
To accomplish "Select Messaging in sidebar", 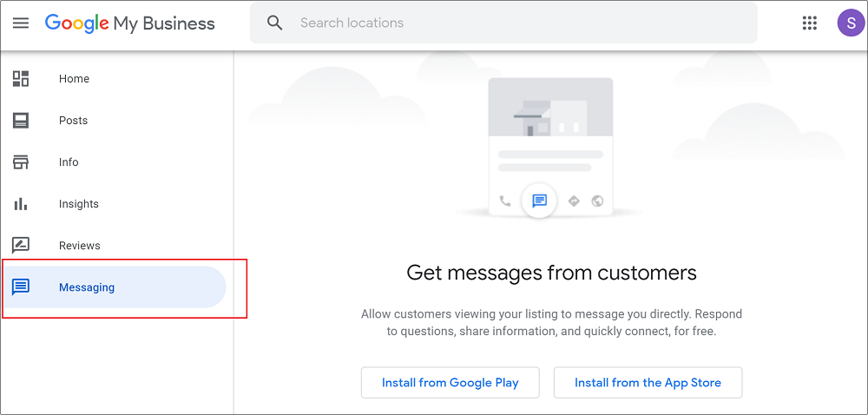I will 114,287.
